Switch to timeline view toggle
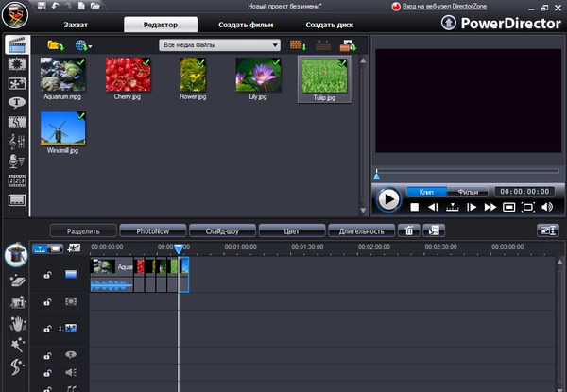 (40, 248)
